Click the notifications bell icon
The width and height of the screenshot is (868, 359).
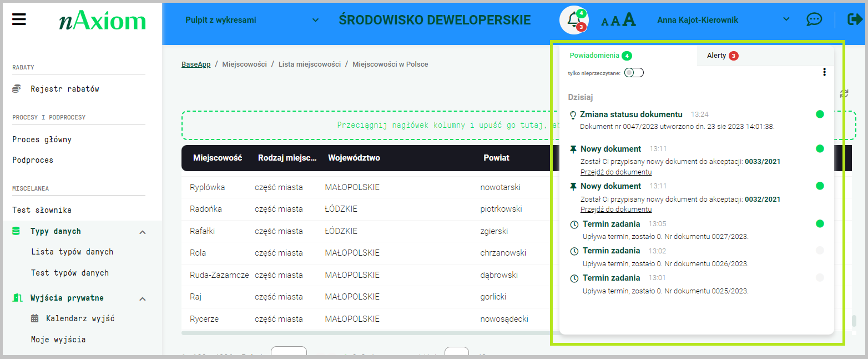pyautogui.click(x=573, y=21)
